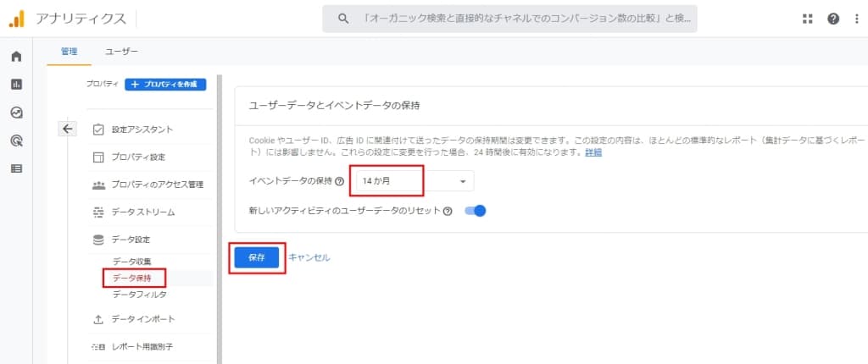Viewport: 868px width, 364px height.
Task: Select データ保持 submenu item
Action: [x=131, y=278]
